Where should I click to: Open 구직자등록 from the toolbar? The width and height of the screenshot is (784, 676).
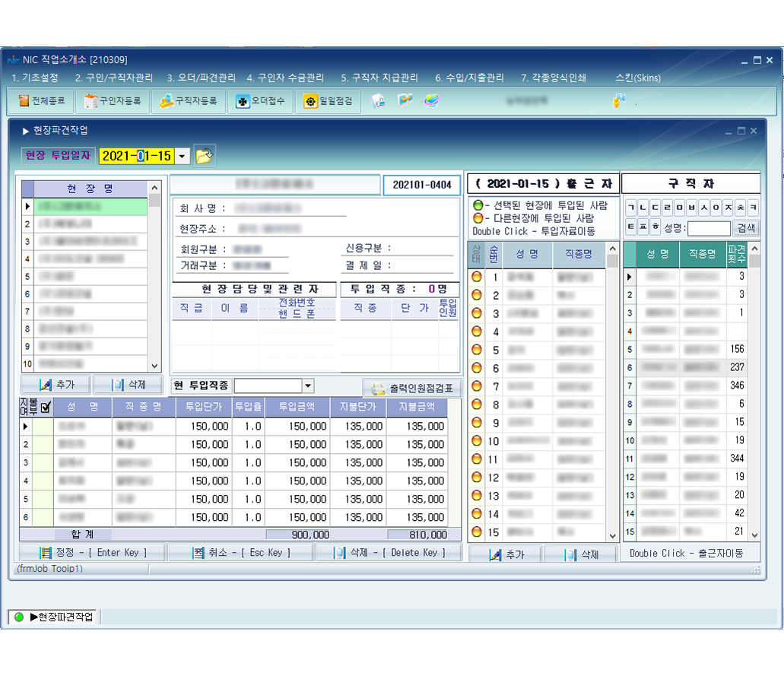[188, 101]
